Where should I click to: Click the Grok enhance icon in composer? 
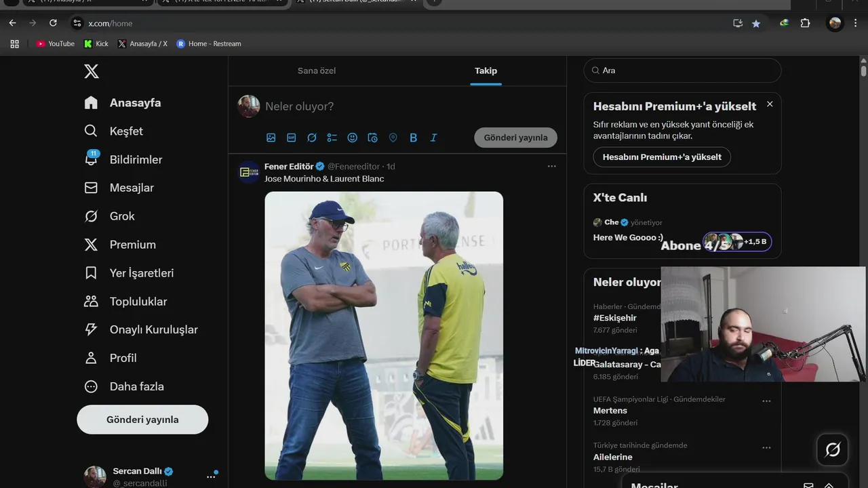312,138
